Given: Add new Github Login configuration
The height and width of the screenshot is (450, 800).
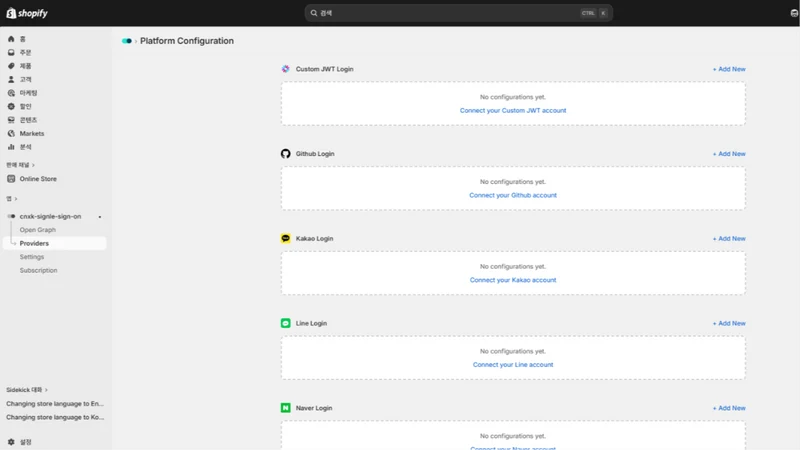Looking at the screenshot, I should pos(729,154).
